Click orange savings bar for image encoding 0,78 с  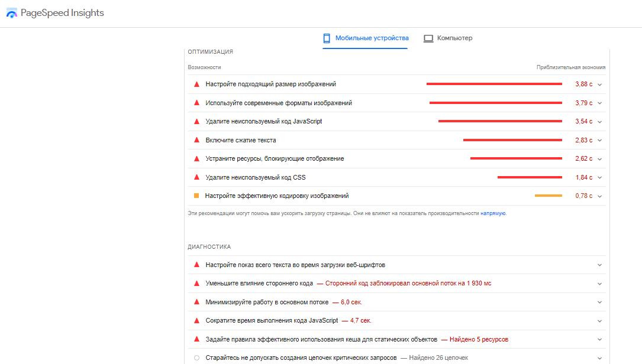549,196
